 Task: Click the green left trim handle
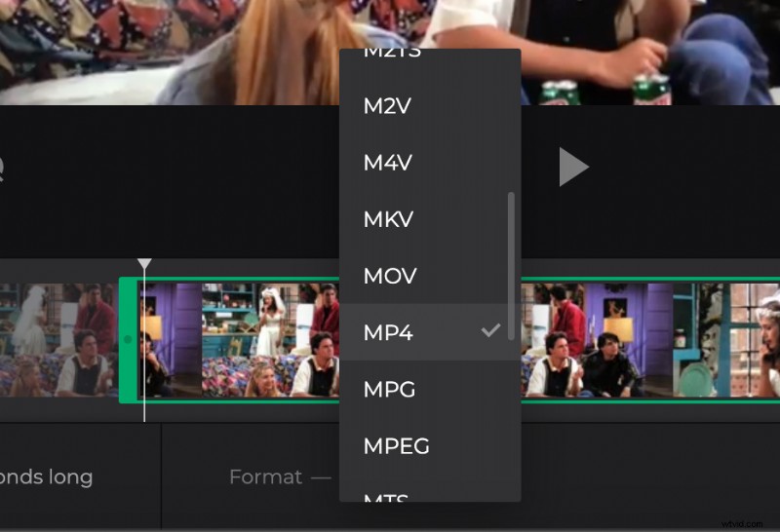128,340
